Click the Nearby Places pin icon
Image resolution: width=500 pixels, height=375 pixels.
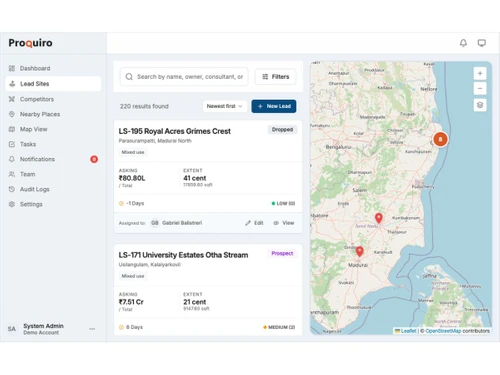[12, 114]
